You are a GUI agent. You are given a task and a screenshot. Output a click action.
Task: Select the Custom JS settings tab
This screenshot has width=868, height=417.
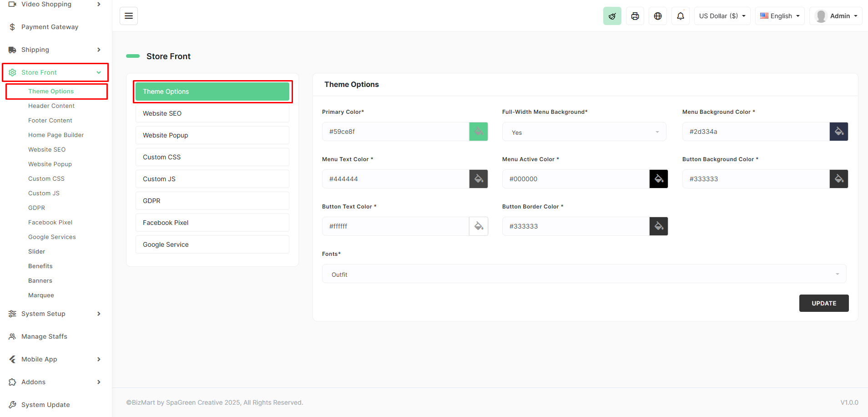click(212, 179)
